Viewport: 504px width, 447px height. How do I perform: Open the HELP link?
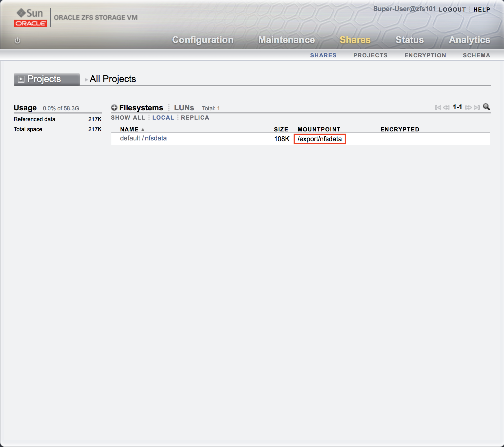tap(482, 10)
